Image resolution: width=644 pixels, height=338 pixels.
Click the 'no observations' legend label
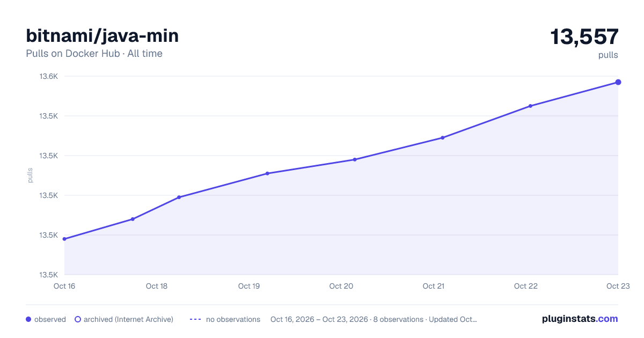(233, 319)
